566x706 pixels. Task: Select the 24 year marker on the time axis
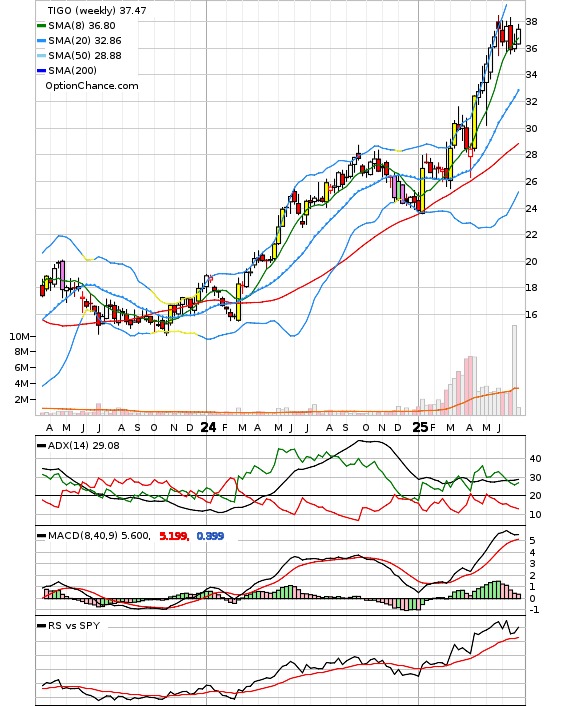coord(208,427)
